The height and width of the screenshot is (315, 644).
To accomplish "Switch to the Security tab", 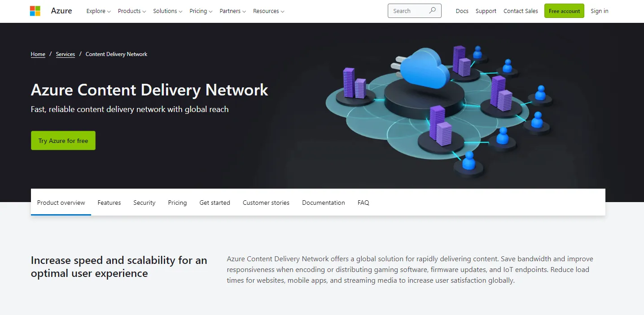I will 144,203.
